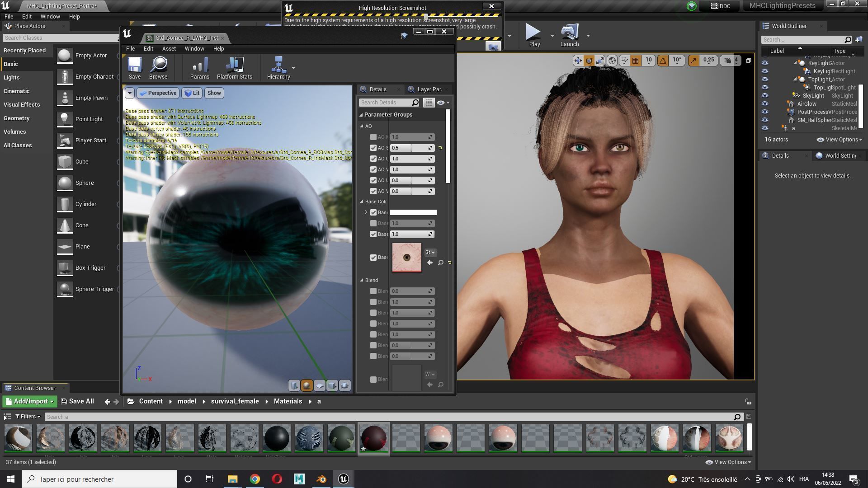Click Base Color white color swatch
Image resolution: width=868 pixels, height=488 pixels.
(x=413, y=212)
